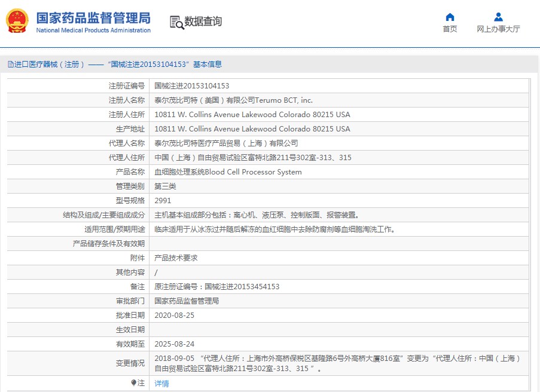Screen dimensions: 540x392
Task: Open the 详情 link
Action: (161, 383)
